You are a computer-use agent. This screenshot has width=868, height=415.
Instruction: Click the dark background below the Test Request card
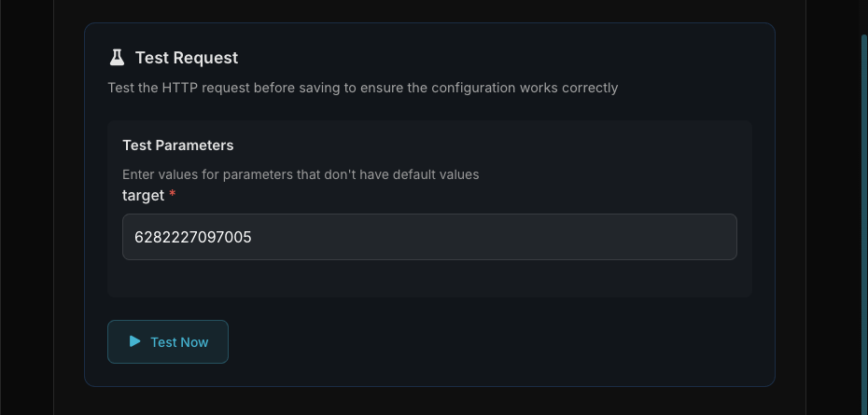point(429,402)
